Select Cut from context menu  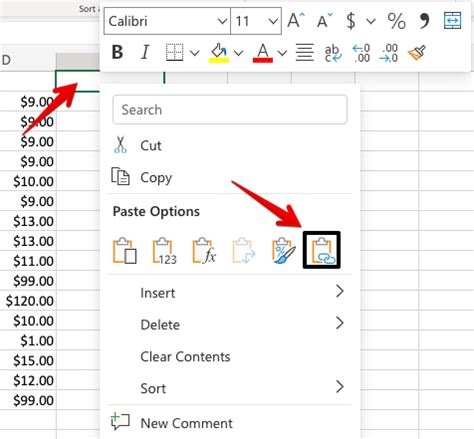[229, 145]
